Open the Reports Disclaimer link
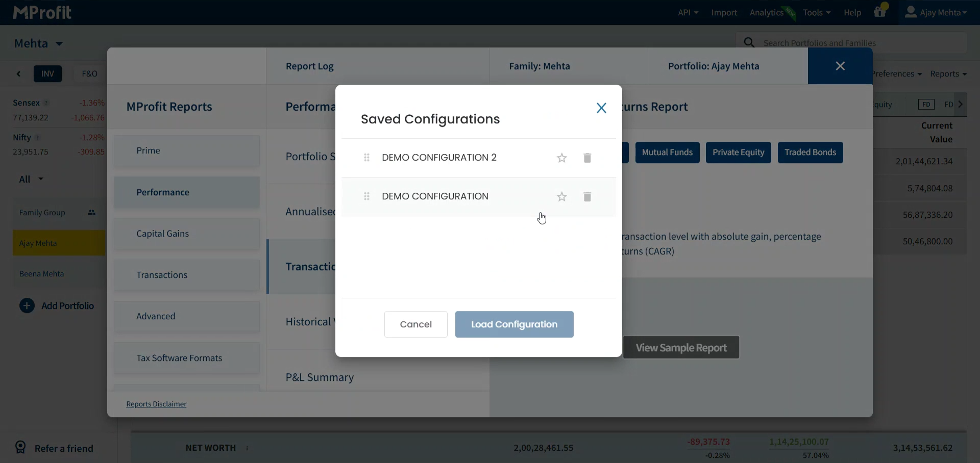 coord(156,404)
